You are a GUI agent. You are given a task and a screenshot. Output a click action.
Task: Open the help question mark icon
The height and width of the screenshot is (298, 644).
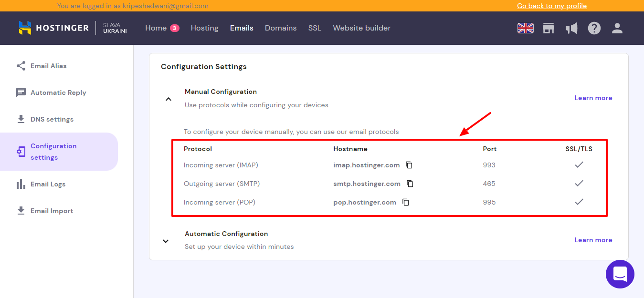click(x=594, y=28)
